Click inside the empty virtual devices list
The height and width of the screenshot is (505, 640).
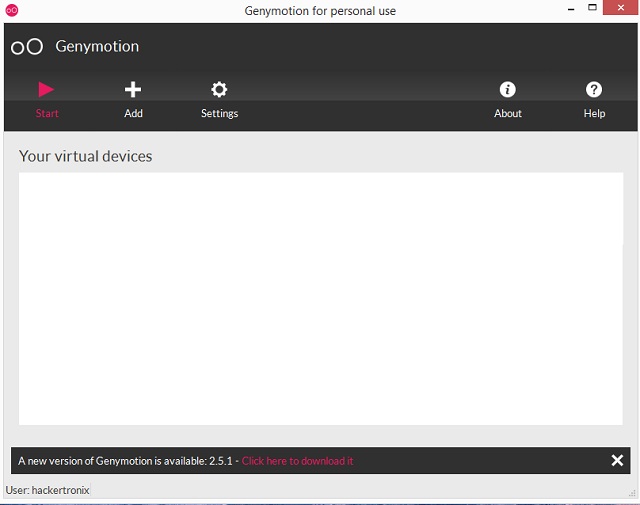coord(321,298)
